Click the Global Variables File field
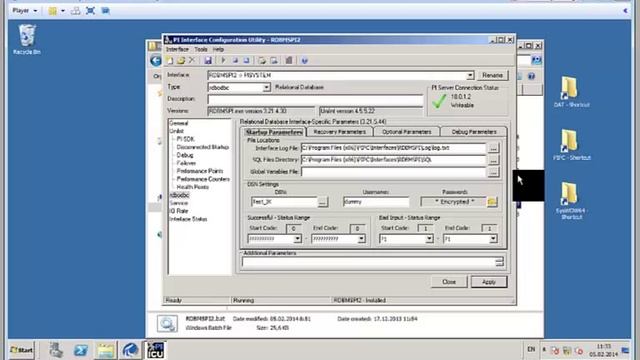 tap(393, 172)
